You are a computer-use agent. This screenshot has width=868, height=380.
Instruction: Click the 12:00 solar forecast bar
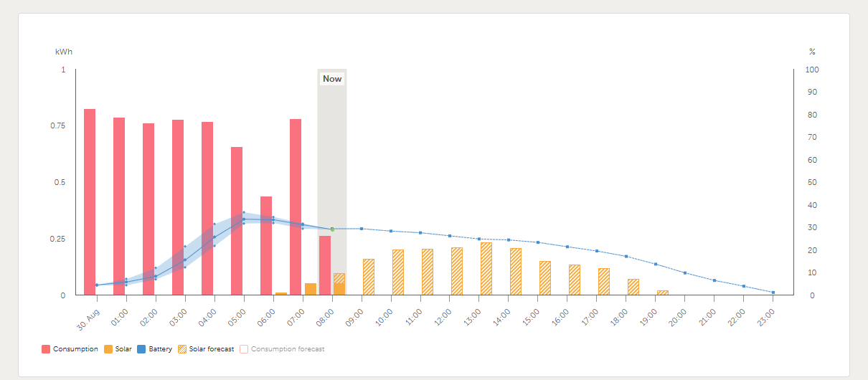coord(457,271)
